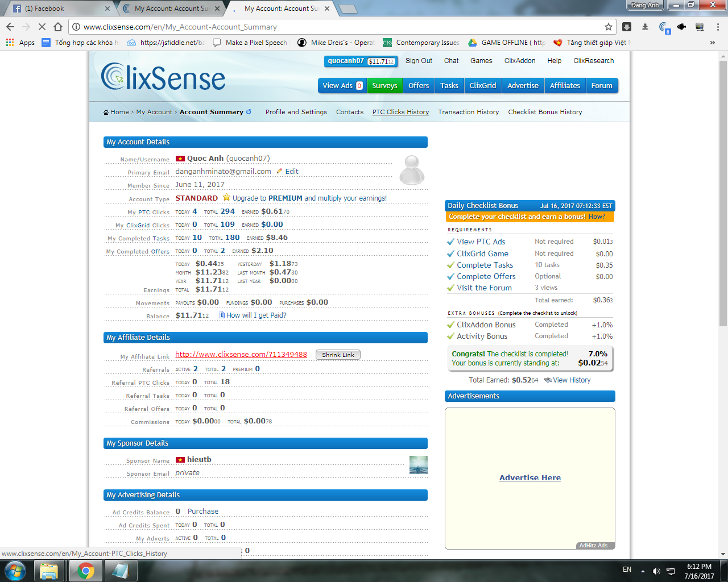
Task: Open the gray downloads tray extension icon
Action: pos(645,27)
